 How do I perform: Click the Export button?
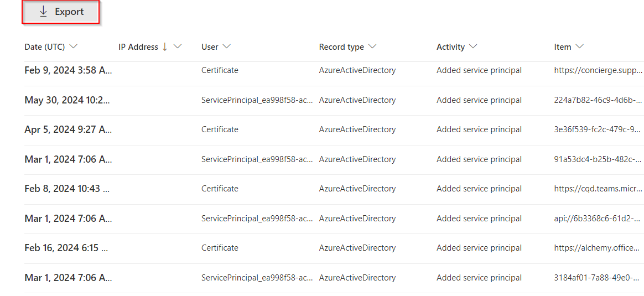pos(61,12)
